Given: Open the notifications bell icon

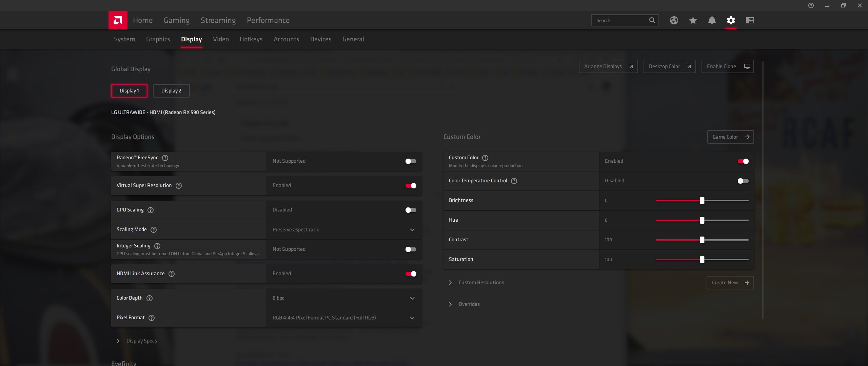Looking at the screenshot, I should (712, 20).
